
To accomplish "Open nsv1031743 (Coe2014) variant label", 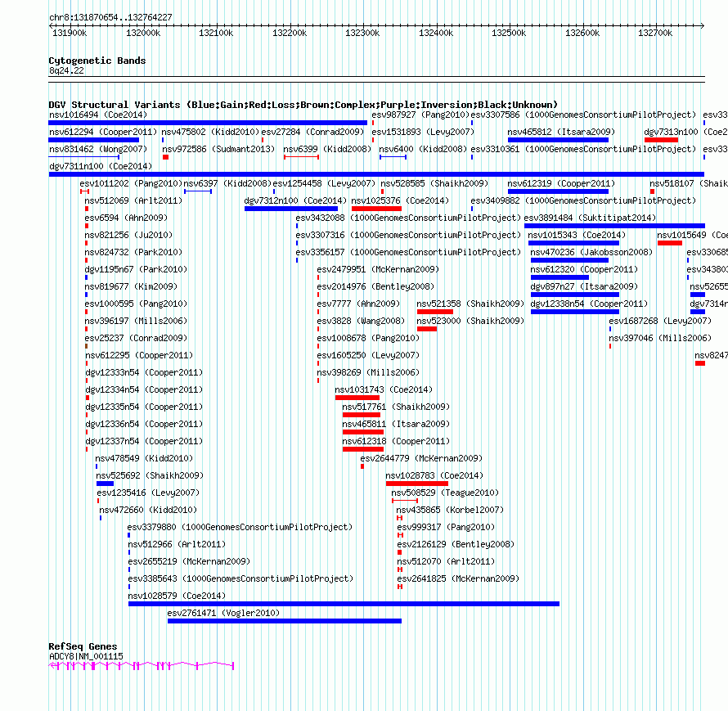I will click(x=384, y=389).
